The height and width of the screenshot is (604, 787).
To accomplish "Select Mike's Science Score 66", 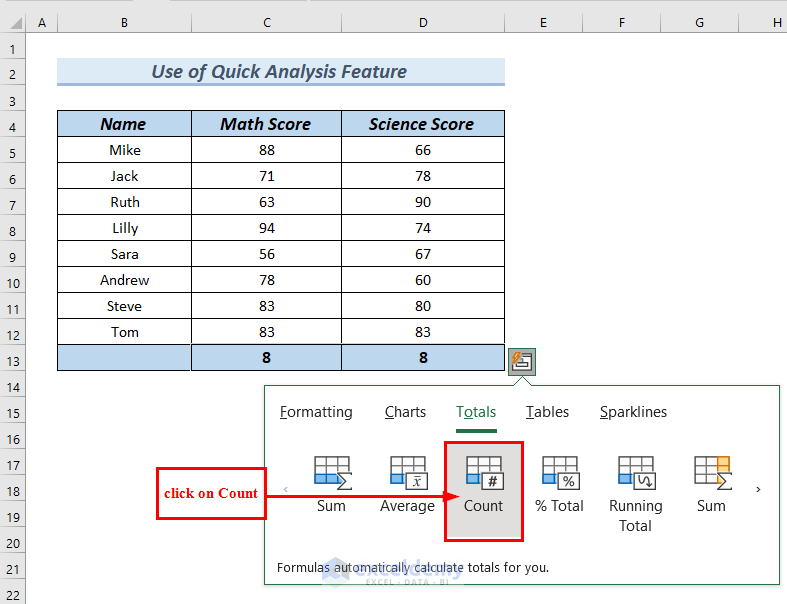I will [x=423, y=150].
